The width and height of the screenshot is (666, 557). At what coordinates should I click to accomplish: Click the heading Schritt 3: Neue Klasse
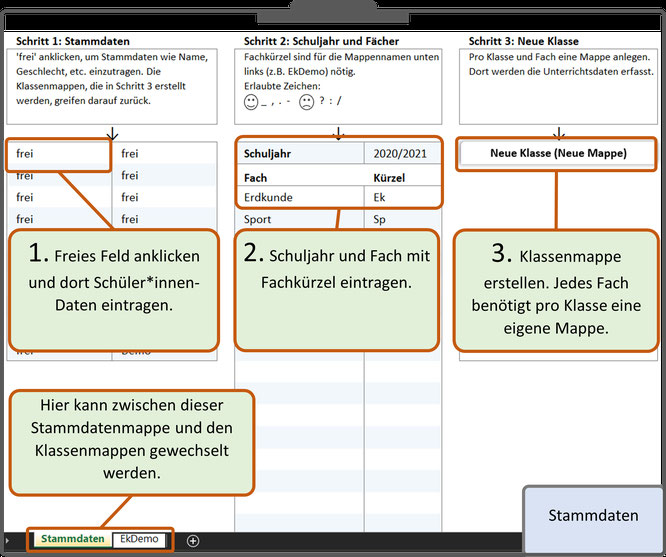(523, 41)
